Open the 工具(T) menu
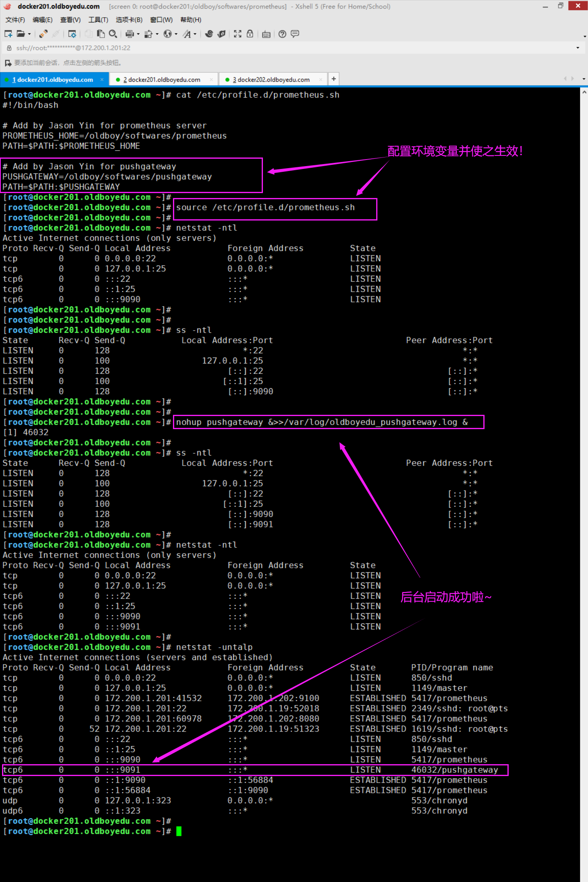Screen dimensions: 588x882 (98, 20)
